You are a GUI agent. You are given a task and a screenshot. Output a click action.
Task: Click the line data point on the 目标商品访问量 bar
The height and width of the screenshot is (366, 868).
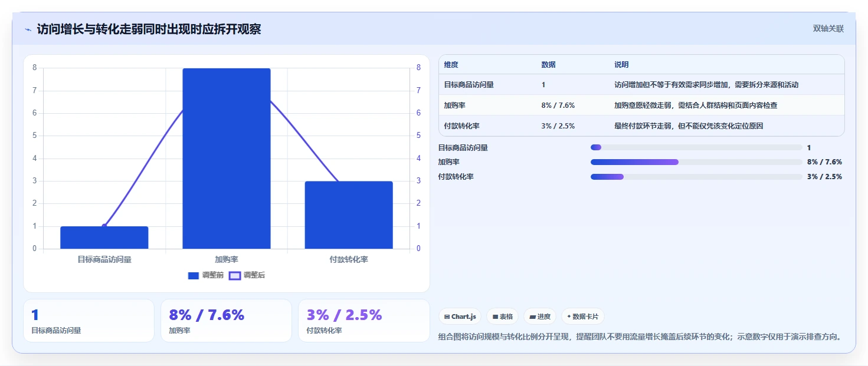pos(104,226)
